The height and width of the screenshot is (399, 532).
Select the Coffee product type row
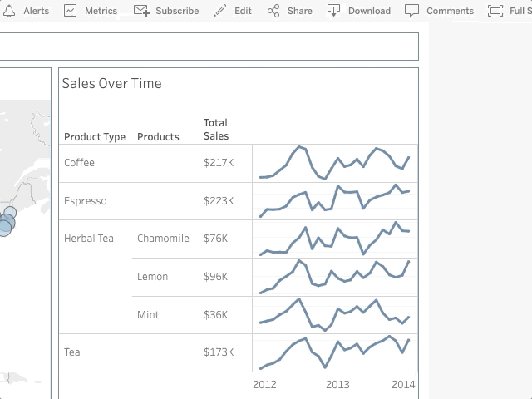click(80, 163)
